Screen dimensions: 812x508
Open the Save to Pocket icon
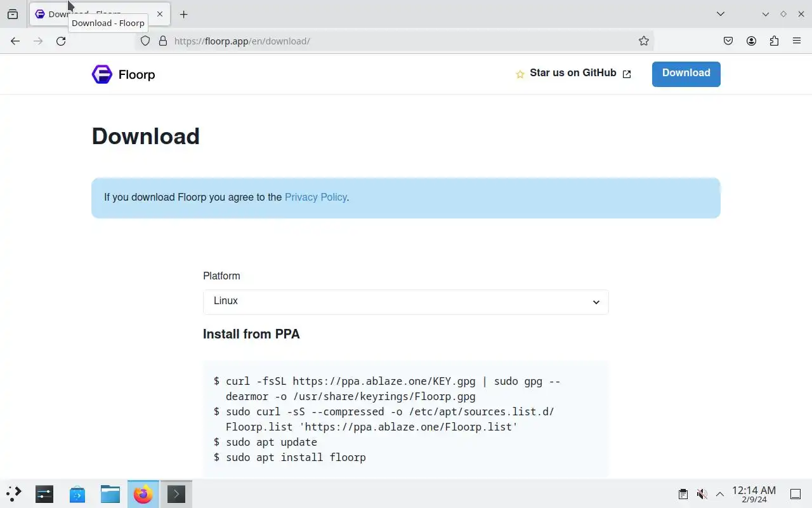(728, 41)
